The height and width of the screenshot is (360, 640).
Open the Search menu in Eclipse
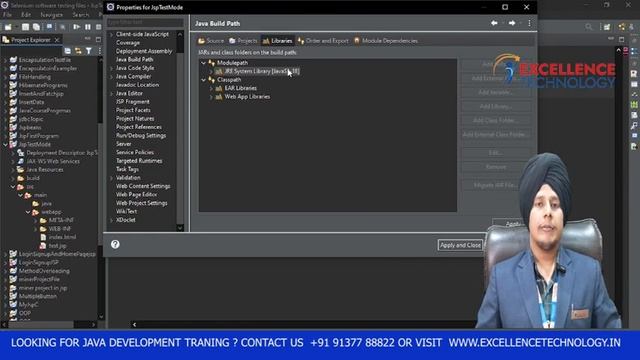click(81, 15)
